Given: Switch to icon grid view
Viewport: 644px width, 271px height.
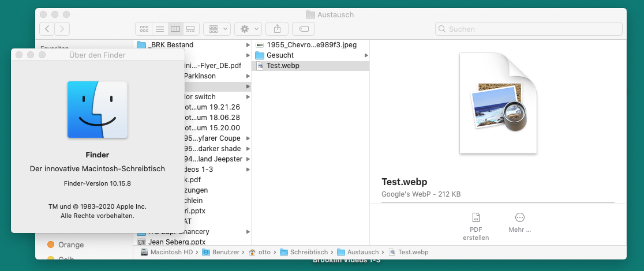Looking at the screenshot, I should (144, 28).
